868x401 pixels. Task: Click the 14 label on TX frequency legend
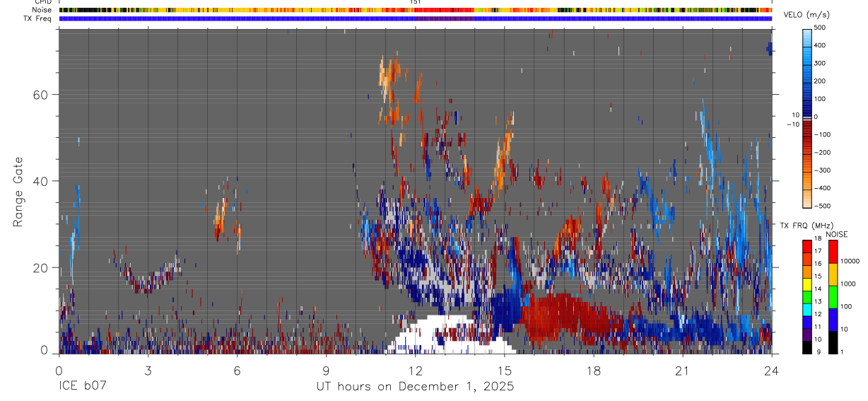pos(817,289)
